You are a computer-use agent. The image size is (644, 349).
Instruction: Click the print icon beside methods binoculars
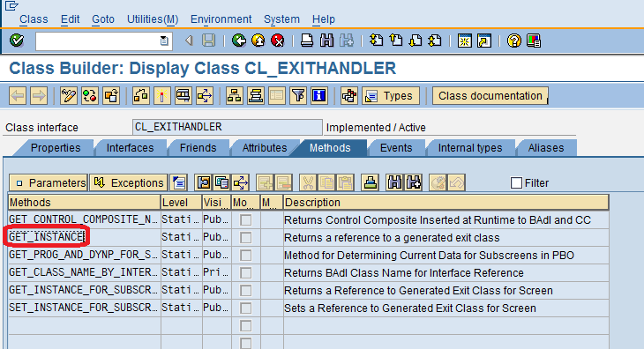click(x=371, y=182)
